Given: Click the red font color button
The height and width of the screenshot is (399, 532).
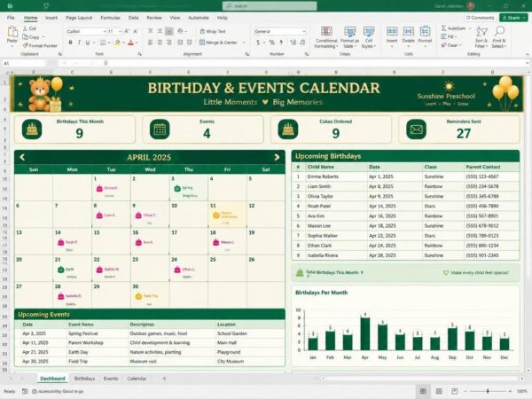Looking at the screenshot, I should (x=130, y=43).
